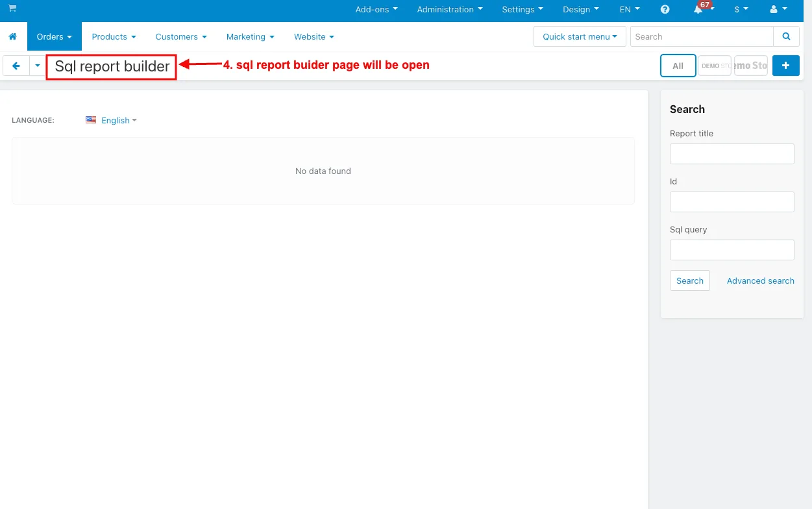Open the Marketing dropdown menu
The height and width of the screenshot is (509, 812).
tap(251, 37)
